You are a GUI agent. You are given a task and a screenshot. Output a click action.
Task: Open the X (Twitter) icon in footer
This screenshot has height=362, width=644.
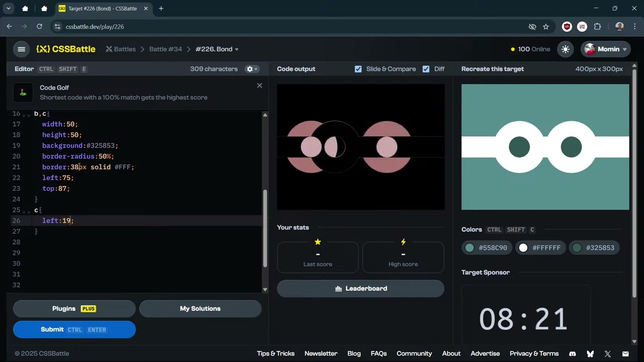pos(608,354)
